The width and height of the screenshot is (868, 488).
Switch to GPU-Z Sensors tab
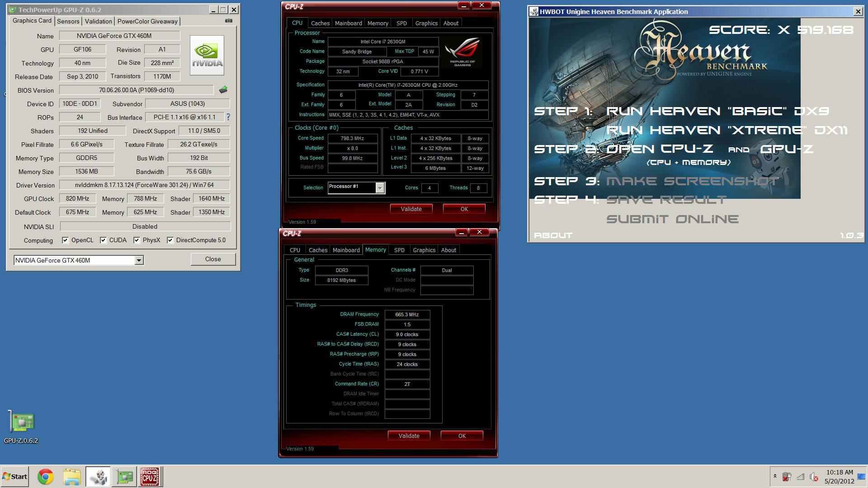point(68,21)
